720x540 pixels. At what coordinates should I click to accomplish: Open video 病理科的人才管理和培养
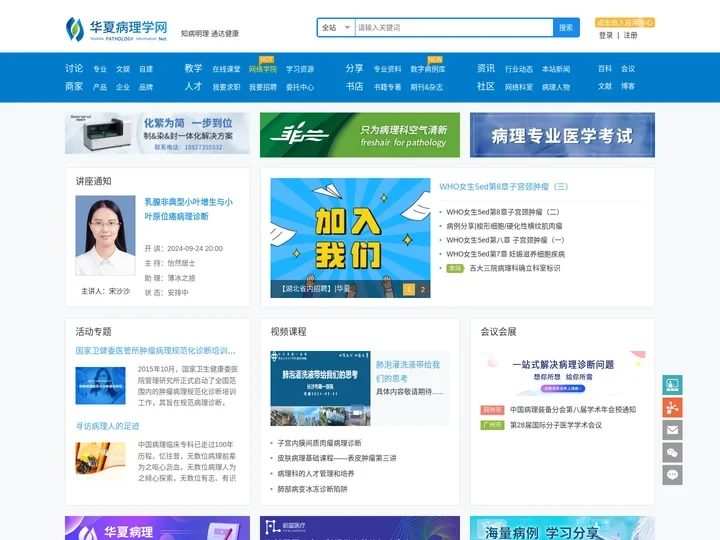pos(315,473)
